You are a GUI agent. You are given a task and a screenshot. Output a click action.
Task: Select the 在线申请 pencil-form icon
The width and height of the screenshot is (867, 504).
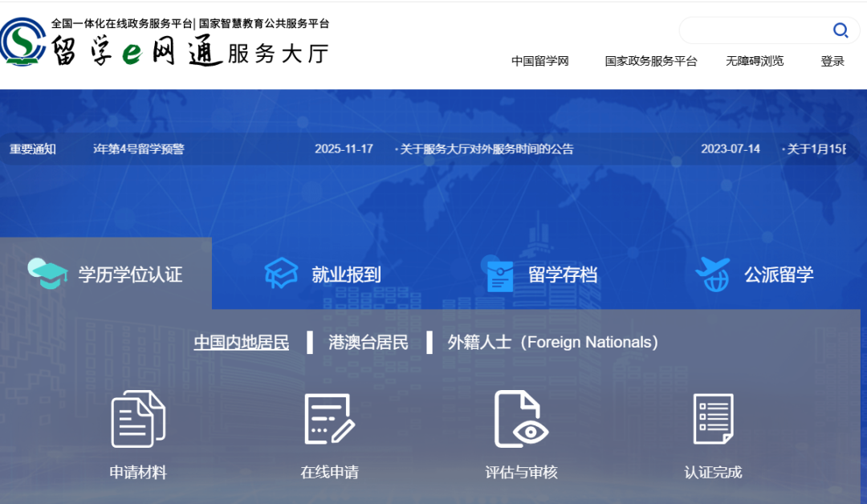329,421
